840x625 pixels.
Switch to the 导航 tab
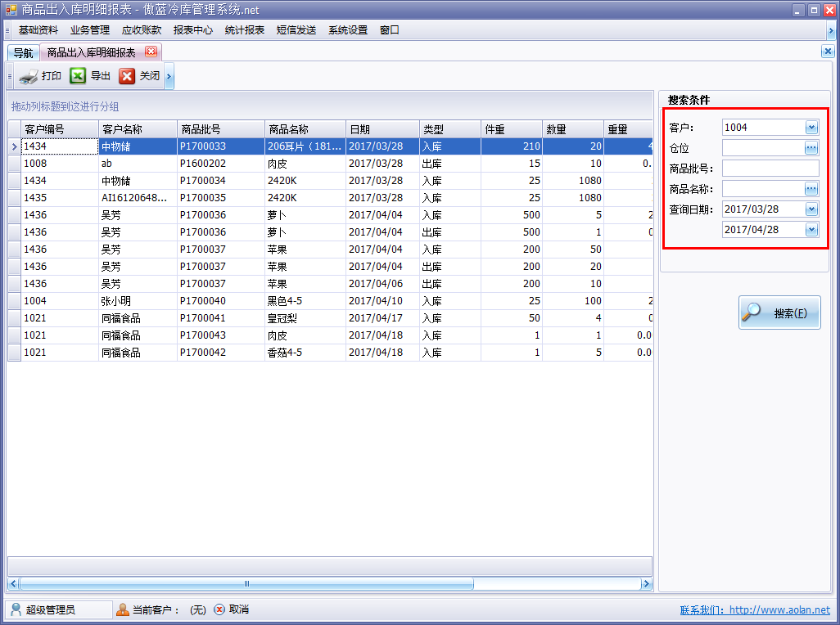point(23,53)
